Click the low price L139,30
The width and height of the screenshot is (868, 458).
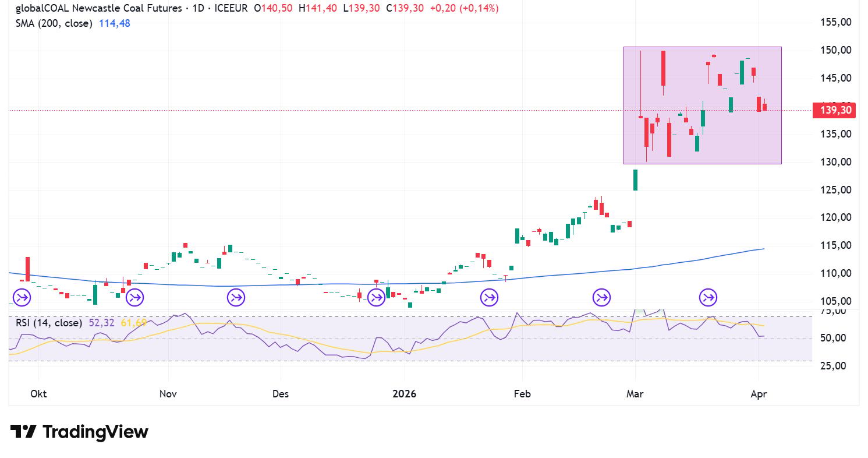click(x=362, y=9)
